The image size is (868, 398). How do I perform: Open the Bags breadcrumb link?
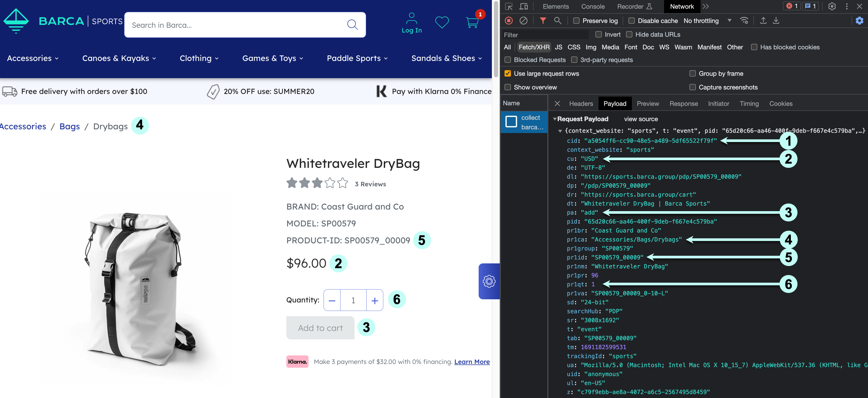pyautogui.click(x=69, y=126)
